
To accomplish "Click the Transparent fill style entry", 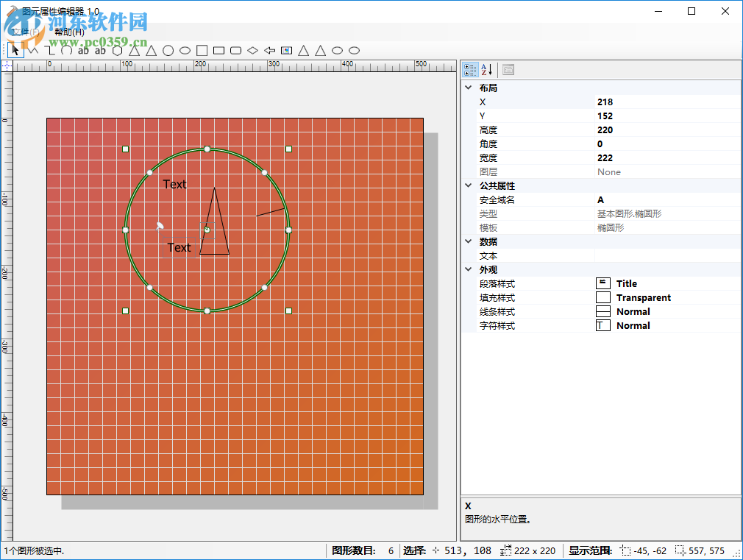I will [x=644, y=297].
